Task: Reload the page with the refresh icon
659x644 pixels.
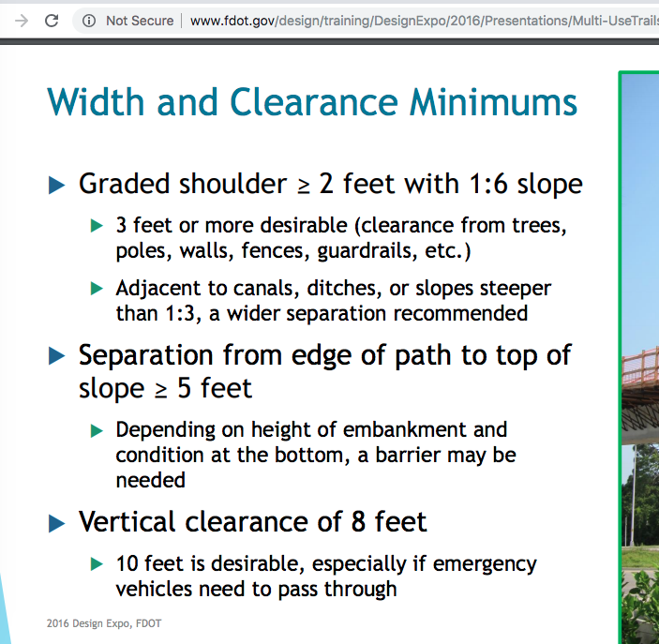Action: click(52, 20)
